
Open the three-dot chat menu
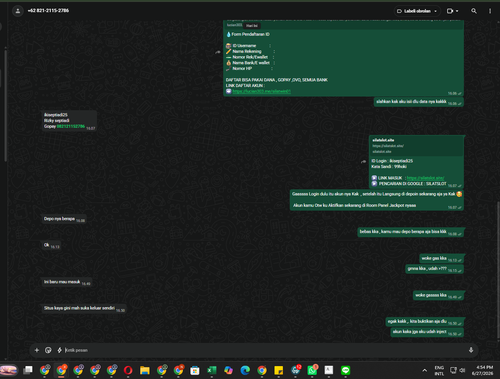point(490,11)
